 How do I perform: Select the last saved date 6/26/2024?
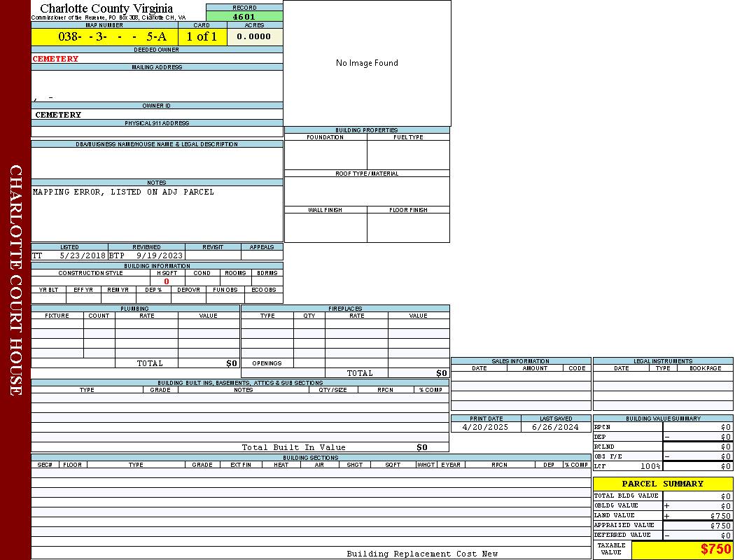click(555, 427)
